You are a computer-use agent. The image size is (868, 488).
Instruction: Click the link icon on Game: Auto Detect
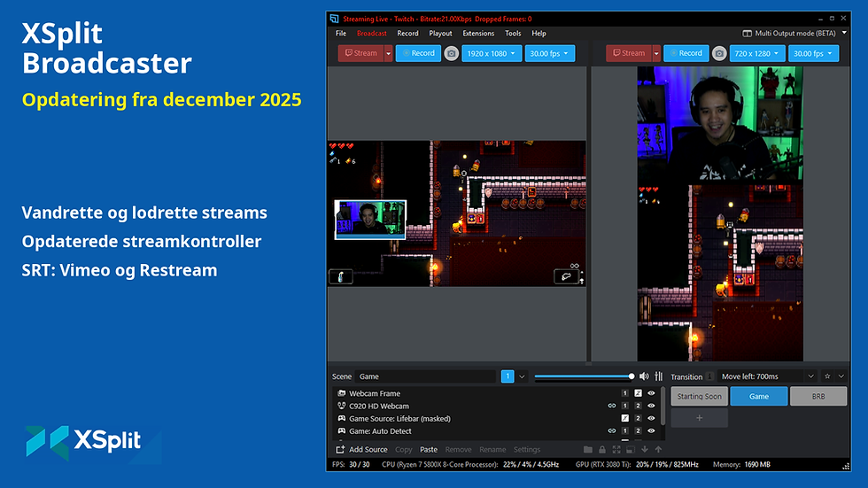coord(612,431)
